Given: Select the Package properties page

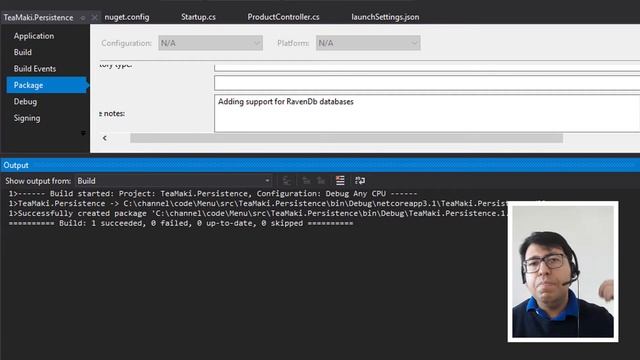Looking at the screenshot, I should 47,85.
